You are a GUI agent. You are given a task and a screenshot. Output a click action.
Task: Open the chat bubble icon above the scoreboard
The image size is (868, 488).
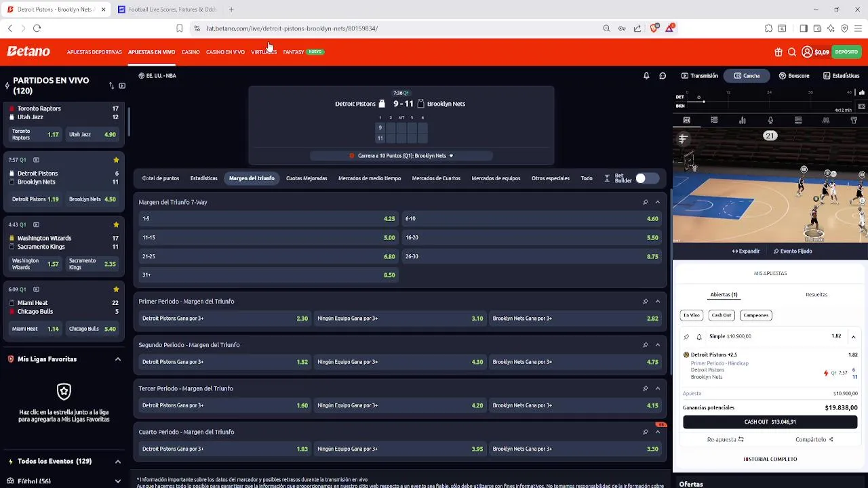663,76
